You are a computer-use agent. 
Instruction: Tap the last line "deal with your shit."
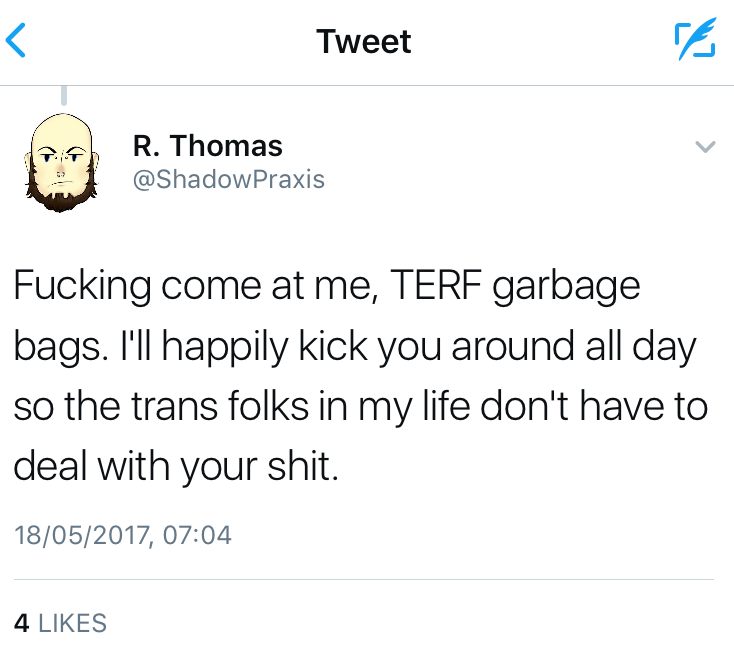[177, 465]
